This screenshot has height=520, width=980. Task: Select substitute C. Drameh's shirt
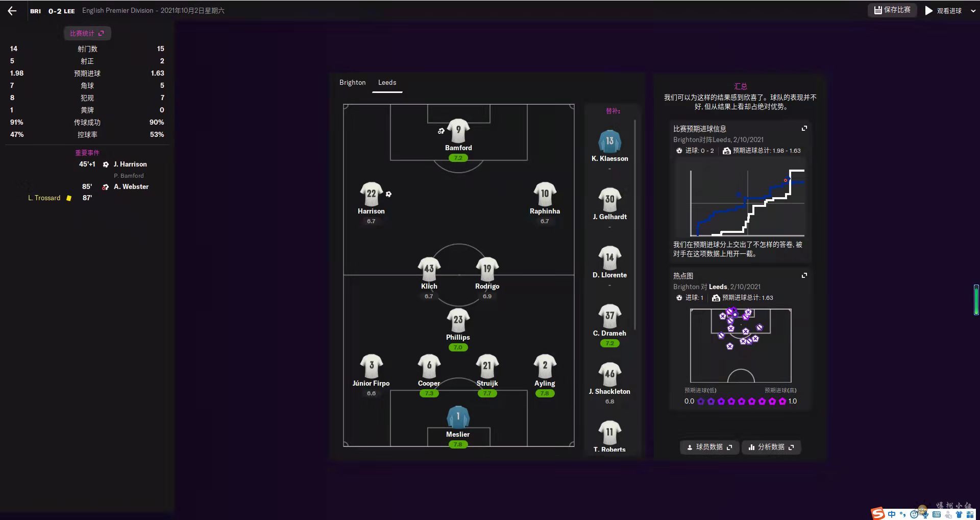pyautogui.click(x=609, y=316)
